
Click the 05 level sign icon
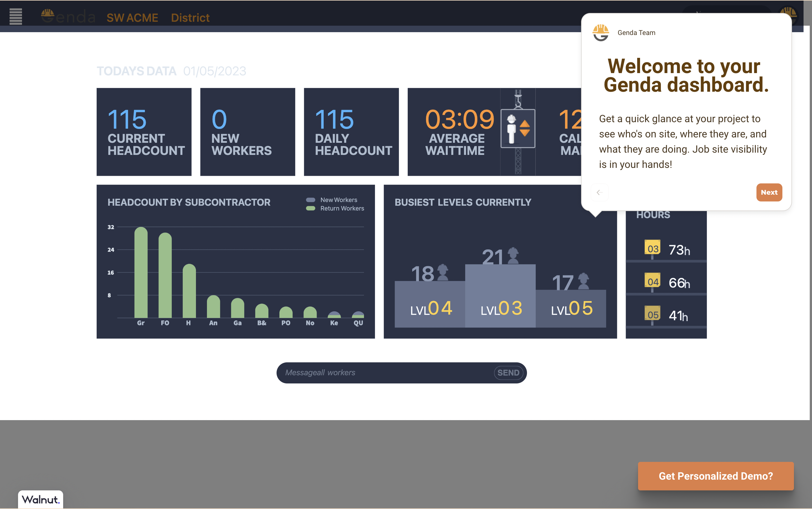tap(652, 315)
